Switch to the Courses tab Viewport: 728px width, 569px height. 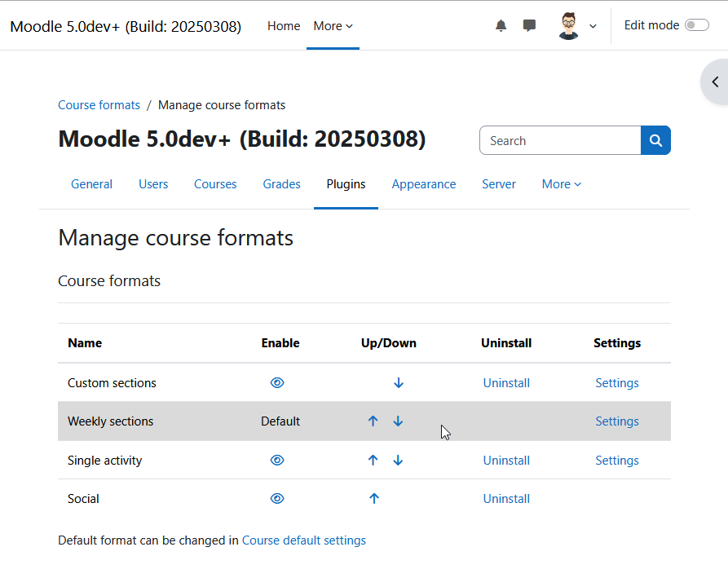click(x=215, y=184)
